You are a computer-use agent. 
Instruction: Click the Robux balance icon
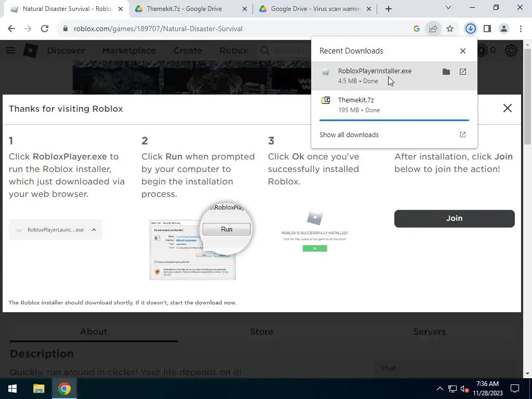click(x=482, y=50)
